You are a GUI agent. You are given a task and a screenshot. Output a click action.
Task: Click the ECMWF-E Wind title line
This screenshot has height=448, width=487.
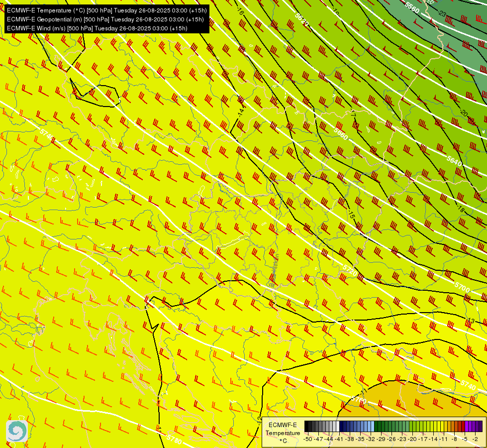[97, 28]
